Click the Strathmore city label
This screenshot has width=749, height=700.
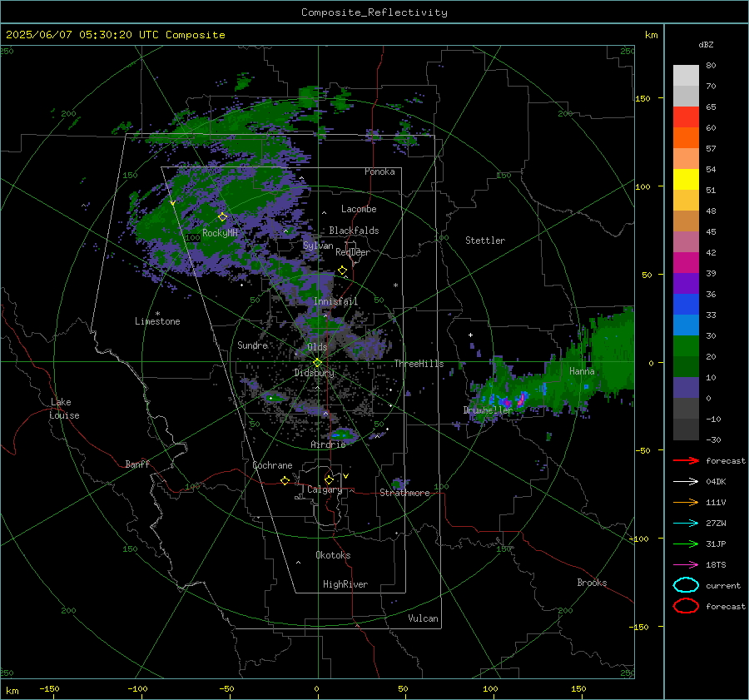coord(404,493)
